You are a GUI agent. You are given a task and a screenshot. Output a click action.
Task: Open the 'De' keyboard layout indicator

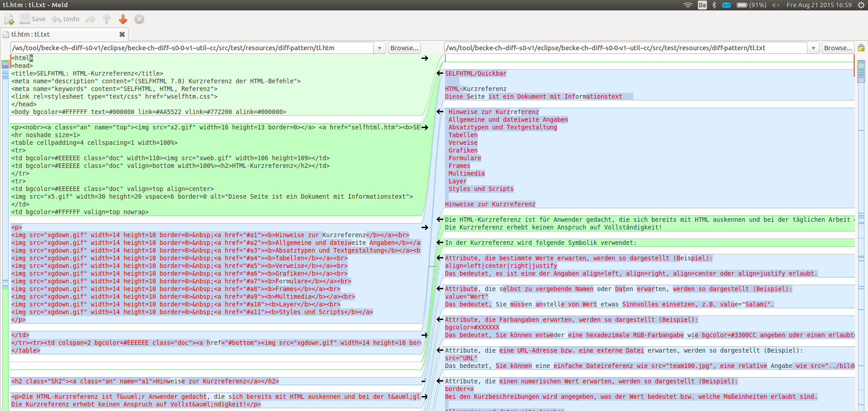(702, 5)
